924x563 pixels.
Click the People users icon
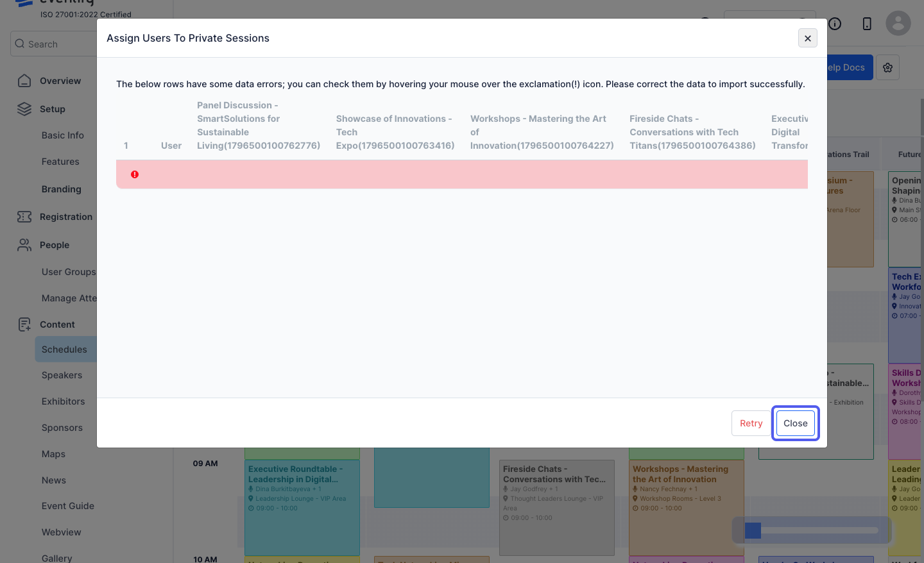[24, 245]
